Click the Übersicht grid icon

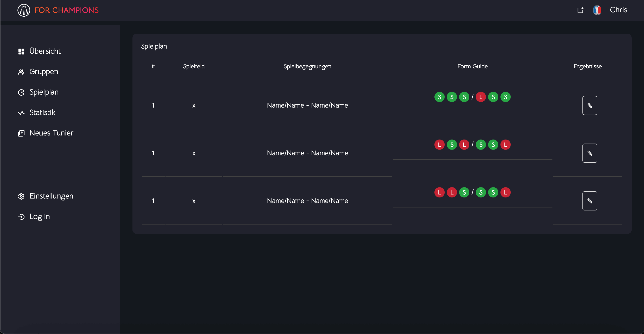[x=21, y=52]
